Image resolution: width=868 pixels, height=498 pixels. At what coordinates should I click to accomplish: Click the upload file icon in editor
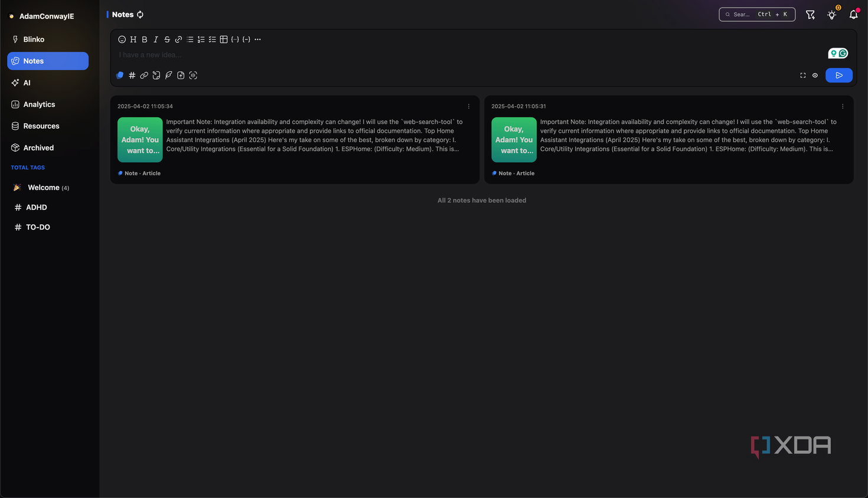pos(181,76)
